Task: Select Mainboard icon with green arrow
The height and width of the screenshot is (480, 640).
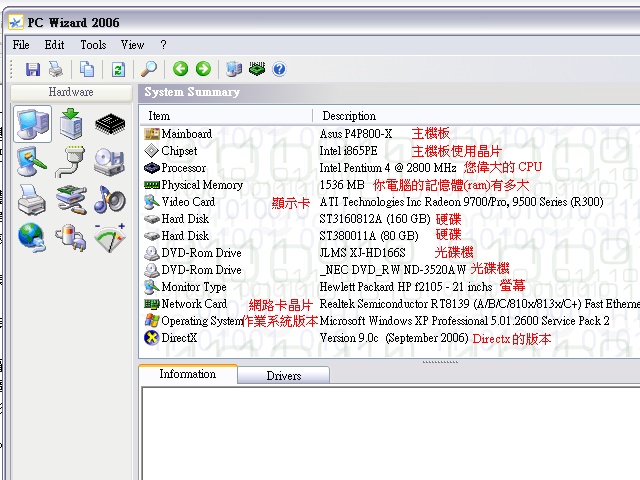Action: pos(71,124)
